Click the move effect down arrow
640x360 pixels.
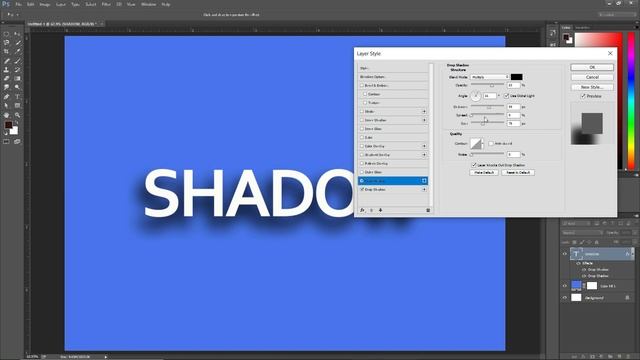point(380,210)
